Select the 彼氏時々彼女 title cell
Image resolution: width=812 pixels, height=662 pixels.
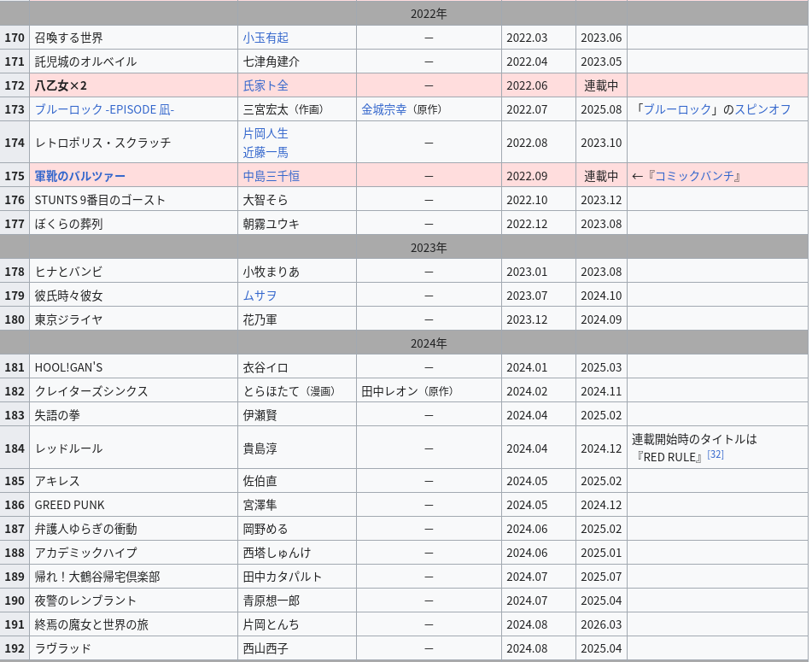[133, 296]
